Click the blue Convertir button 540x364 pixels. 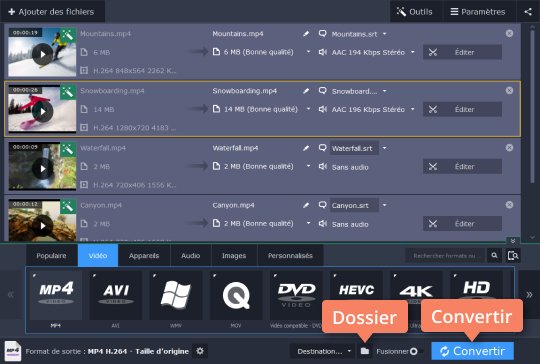point(472,351)
